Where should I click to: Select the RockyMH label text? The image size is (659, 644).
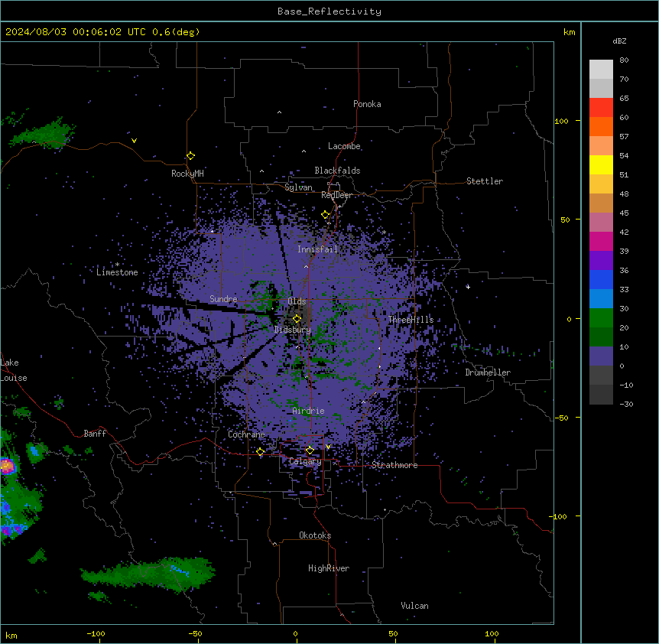pos(187,174)
